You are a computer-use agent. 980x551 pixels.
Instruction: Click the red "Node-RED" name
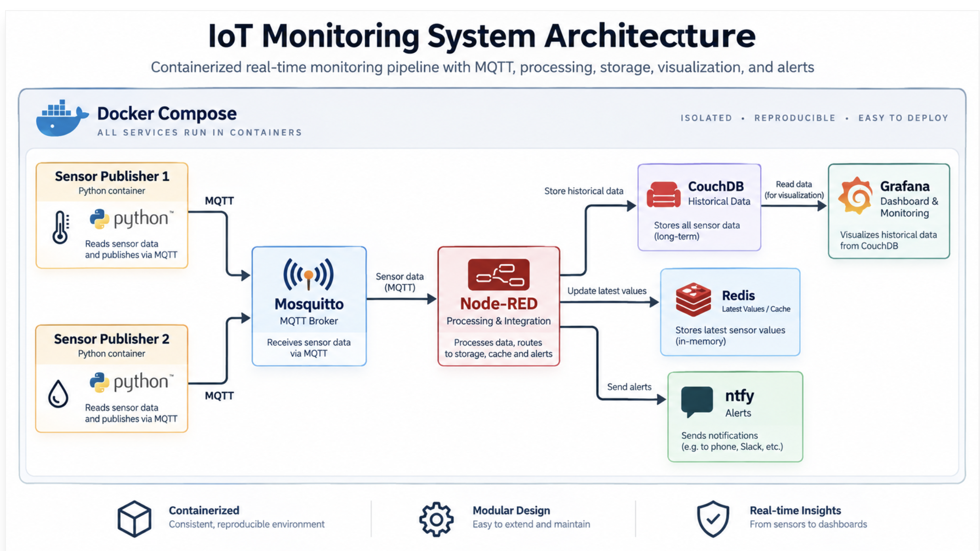tap(499, 304)
